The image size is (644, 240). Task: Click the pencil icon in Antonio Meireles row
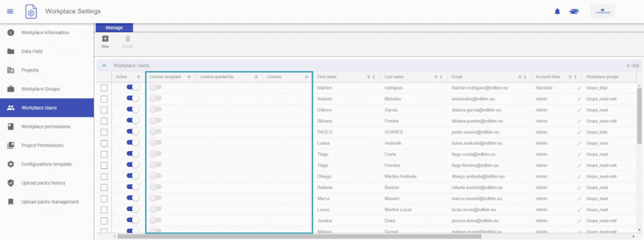click(579, 99)
